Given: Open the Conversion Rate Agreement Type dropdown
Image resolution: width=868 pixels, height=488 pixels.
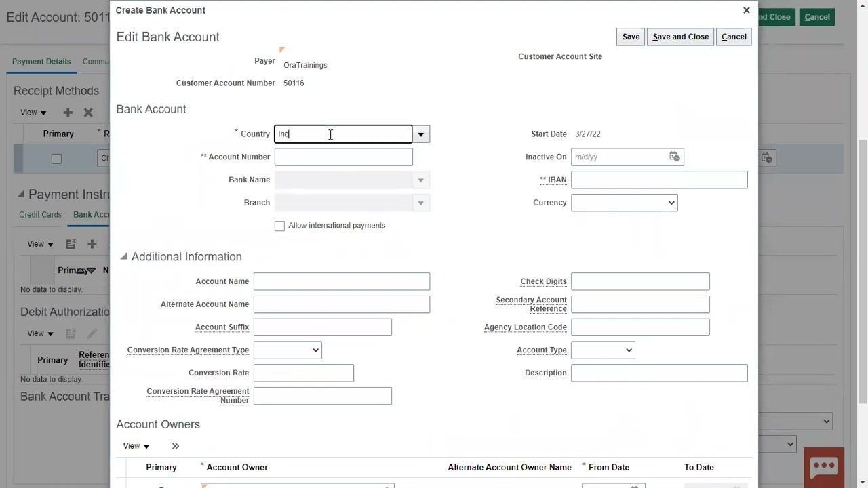Looking at the screenshot, I should [x=288, y=350].
